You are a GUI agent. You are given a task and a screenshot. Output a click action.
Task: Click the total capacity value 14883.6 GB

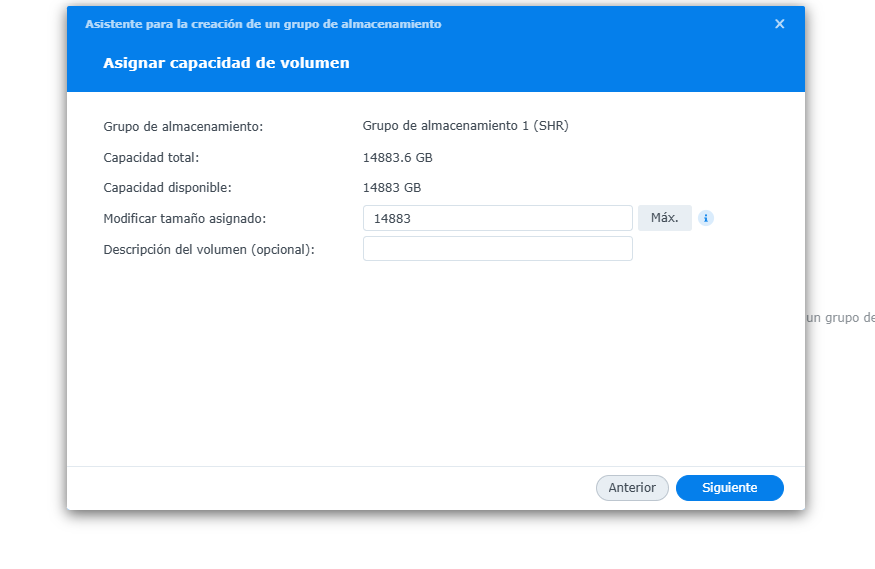(397, 158)
